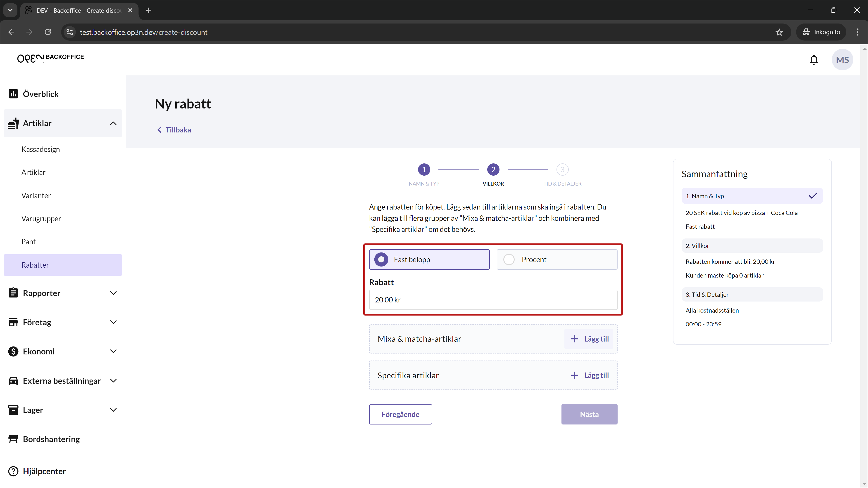868x488 pixels.
Task: Go to Överblick in the sidebar
Action: 40,94
